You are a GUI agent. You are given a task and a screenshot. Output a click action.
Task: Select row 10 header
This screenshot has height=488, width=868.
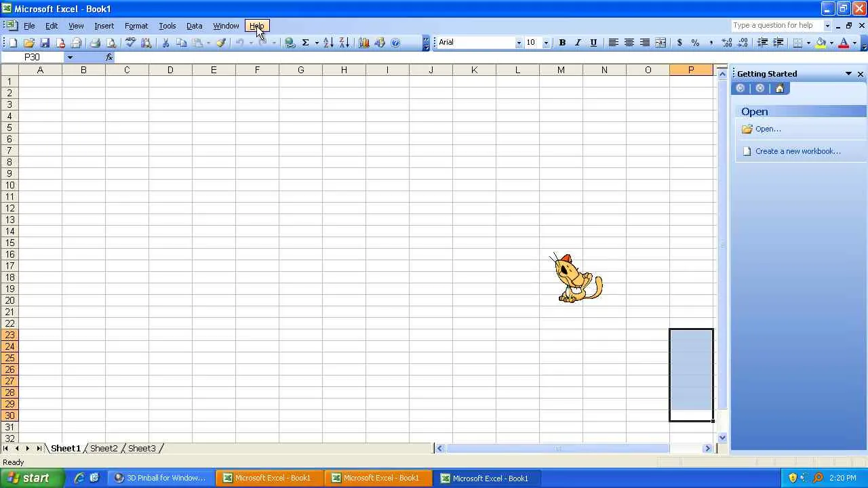pyautogui.click(x=9, y=185)
